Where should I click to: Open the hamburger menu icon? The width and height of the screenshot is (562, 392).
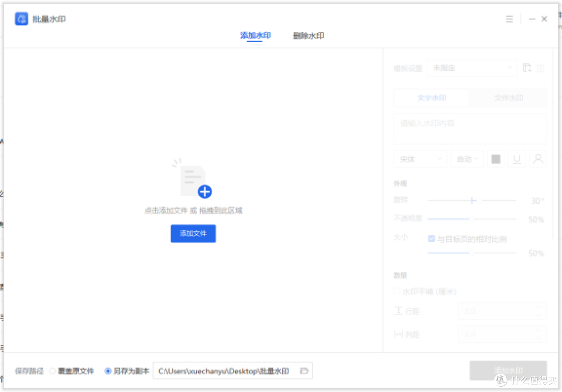point(509,19)
